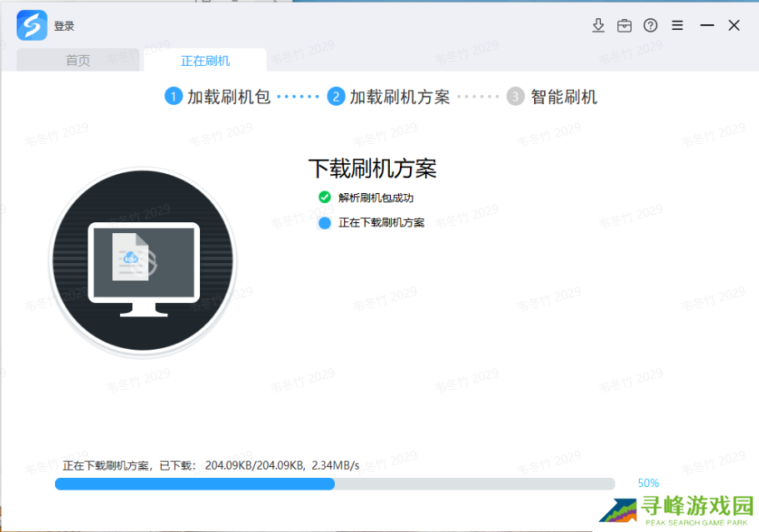Click the download icon in the title bar
This screenshot has width=759, height=532.
pos(598,25)
